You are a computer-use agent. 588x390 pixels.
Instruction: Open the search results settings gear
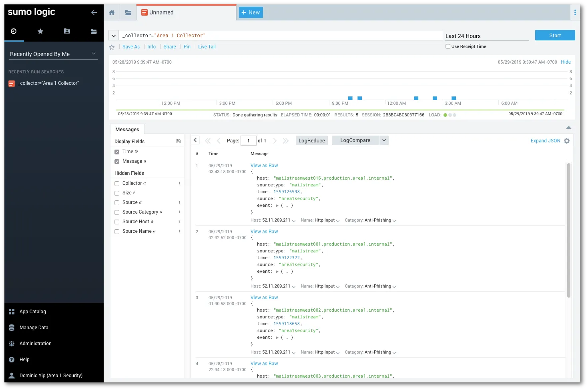(567, 141)
